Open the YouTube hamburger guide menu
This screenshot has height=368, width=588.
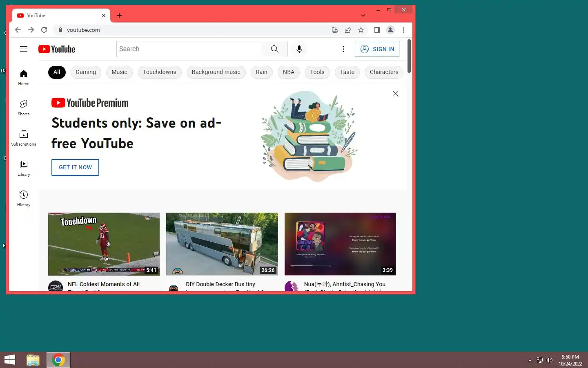point(24,49)
